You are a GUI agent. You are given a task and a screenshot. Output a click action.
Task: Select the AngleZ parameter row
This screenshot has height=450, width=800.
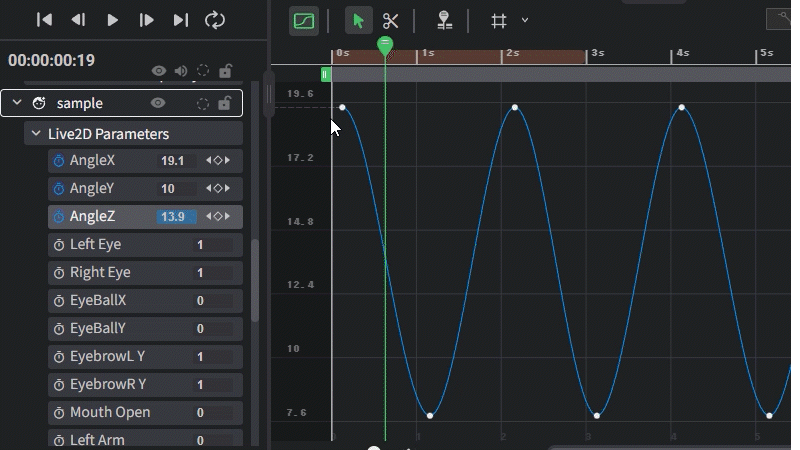(x=145, y=216)
